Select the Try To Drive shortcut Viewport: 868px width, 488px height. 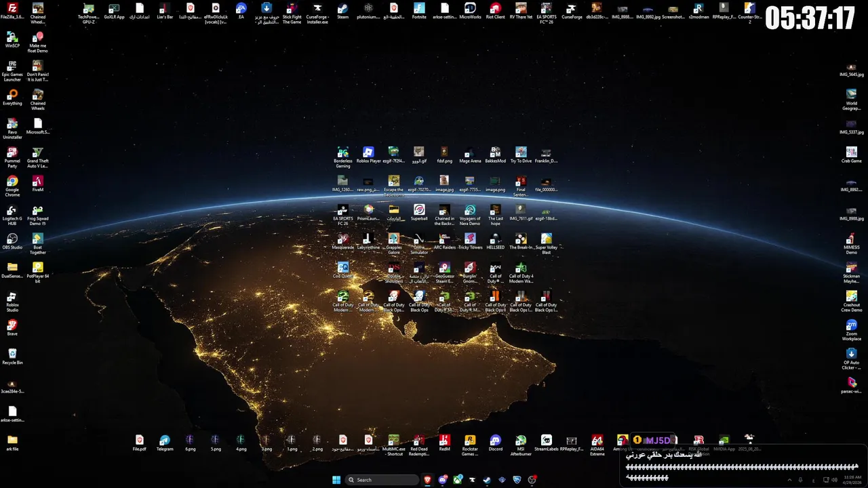click(521, 155)
